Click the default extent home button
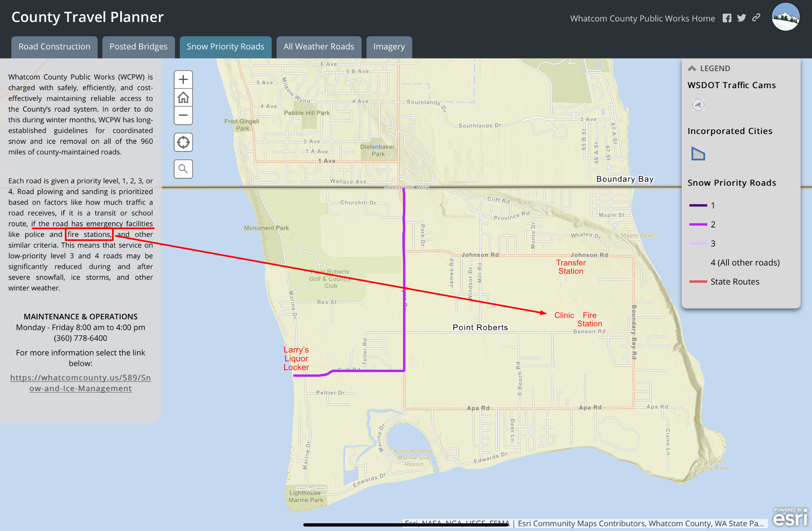This screenshot has width=812, height=531. 183,98
